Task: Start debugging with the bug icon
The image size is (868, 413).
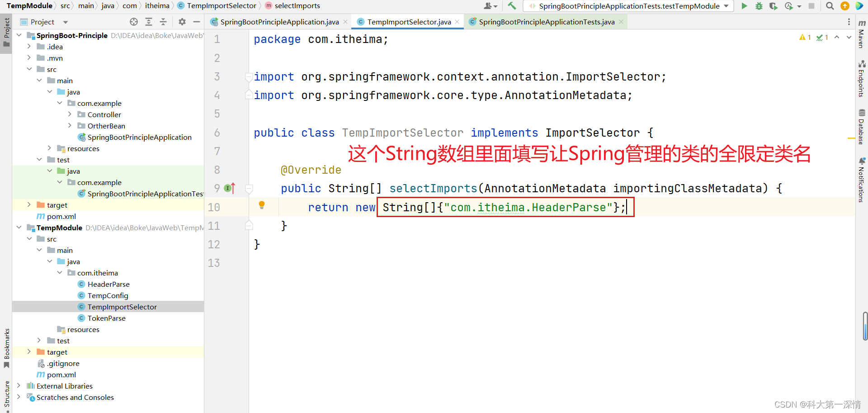Action: [x=759, y=6]
